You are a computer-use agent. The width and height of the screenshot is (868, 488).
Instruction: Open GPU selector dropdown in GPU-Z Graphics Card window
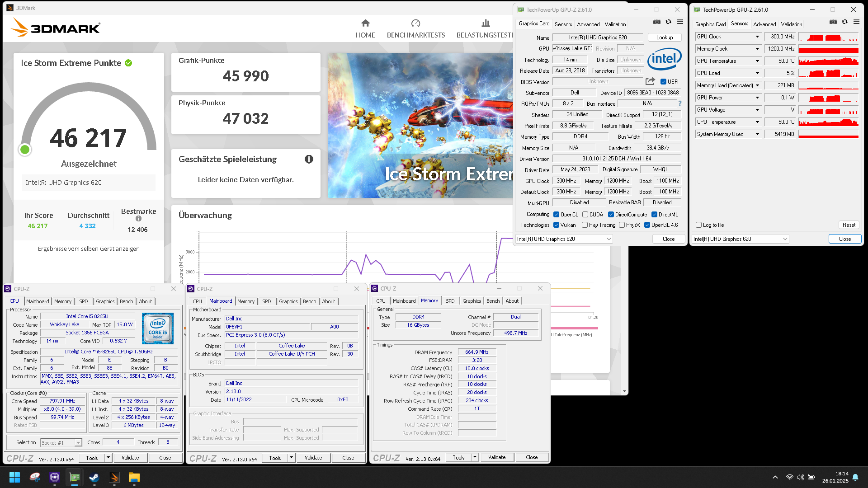pyautogui.click(x=564, y=239)
